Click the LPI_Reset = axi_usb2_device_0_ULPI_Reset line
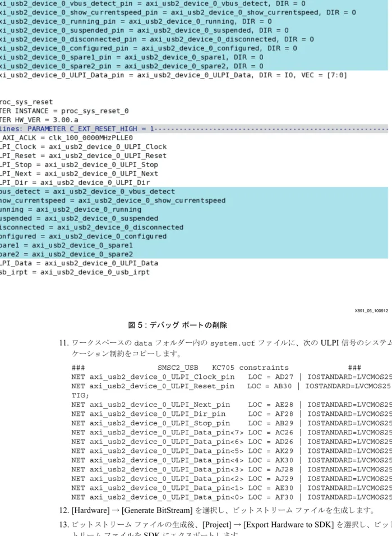This screenshot has width=392, height=536. tap(84, 155)
